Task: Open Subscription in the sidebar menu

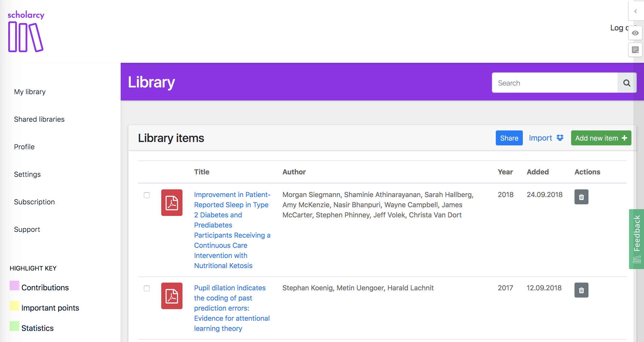Action: tap(34, 202)
